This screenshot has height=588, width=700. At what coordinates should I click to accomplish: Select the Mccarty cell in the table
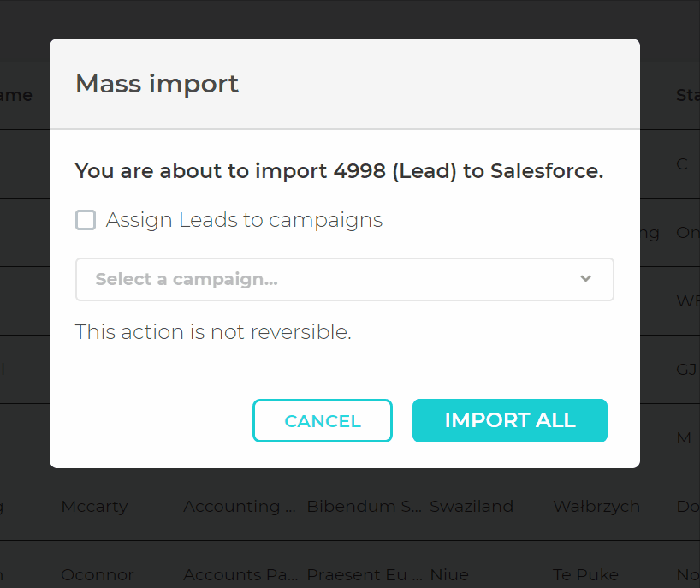click(94, 506)
